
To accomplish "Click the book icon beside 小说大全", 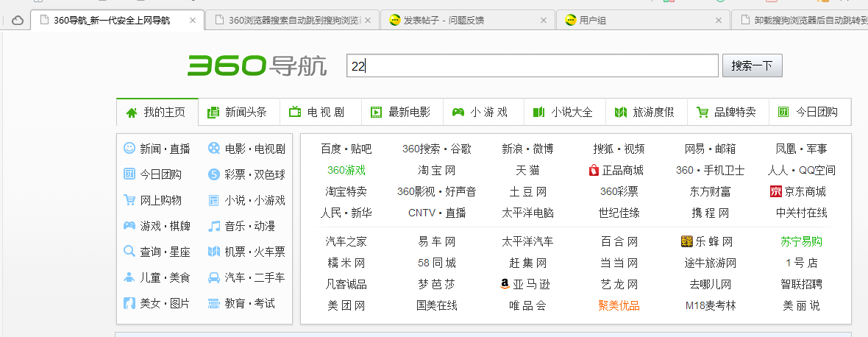I will tap(538, 113).
